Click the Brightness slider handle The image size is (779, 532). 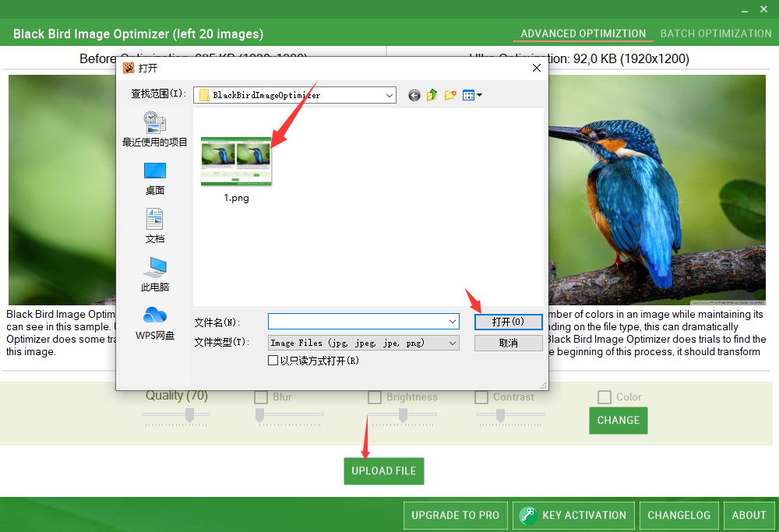coord(403,414)
